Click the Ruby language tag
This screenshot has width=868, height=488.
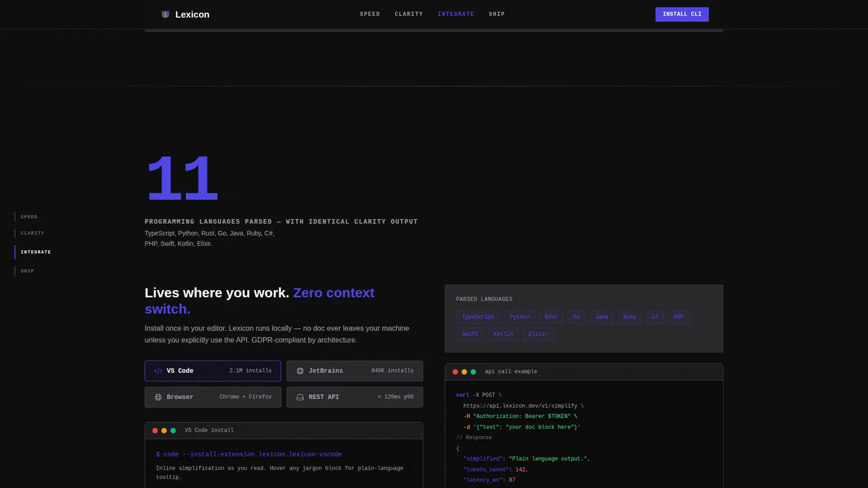(x=630, y=317)
